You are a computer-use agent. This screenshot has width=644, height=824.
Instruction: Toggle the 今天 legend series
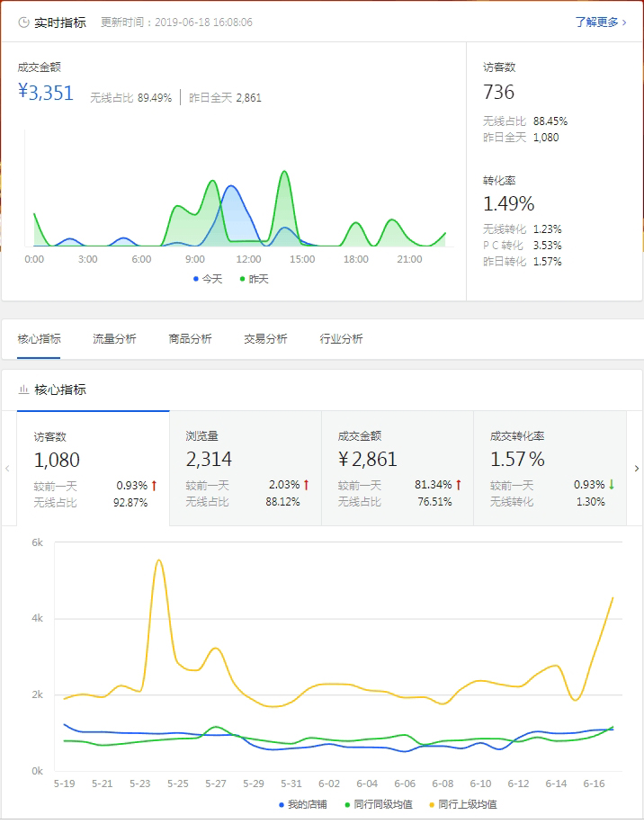pyautogui.click(x=208, y=279)
